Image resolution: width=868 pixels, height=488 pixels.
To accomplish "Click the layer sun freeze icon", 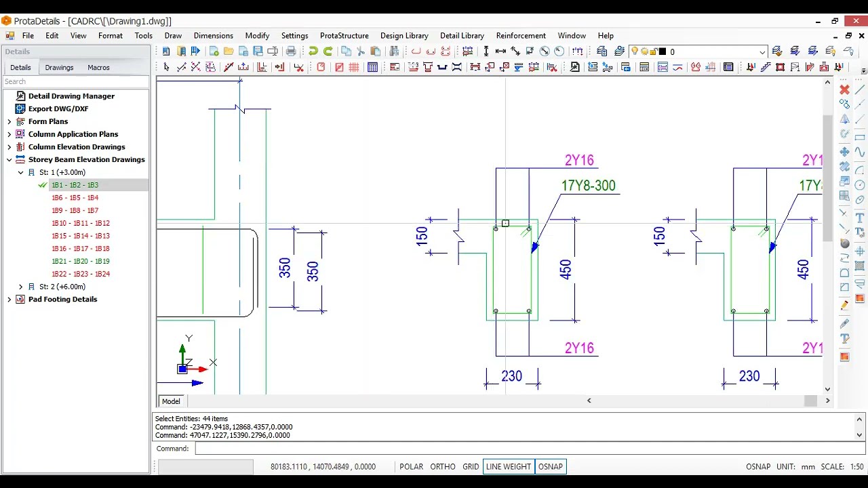I will (x=644, y=52).
